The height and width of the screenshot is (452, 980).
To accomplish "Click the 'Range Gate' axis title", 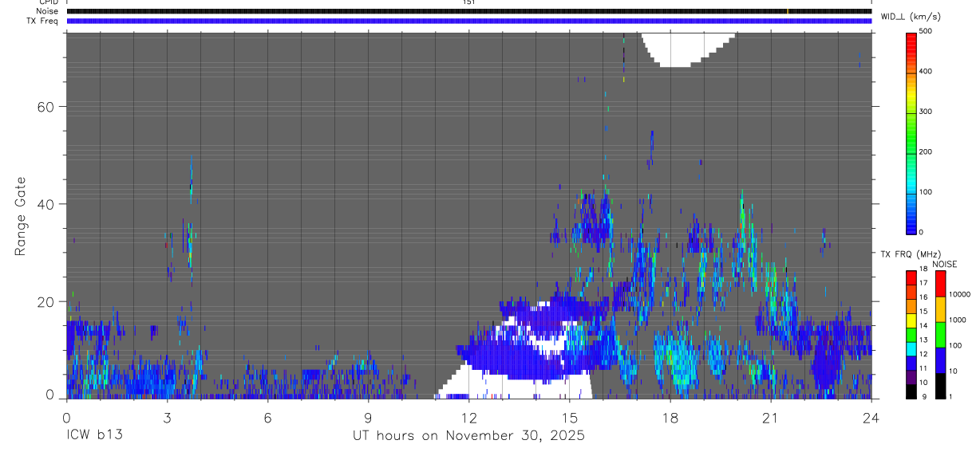I will 20,216.
